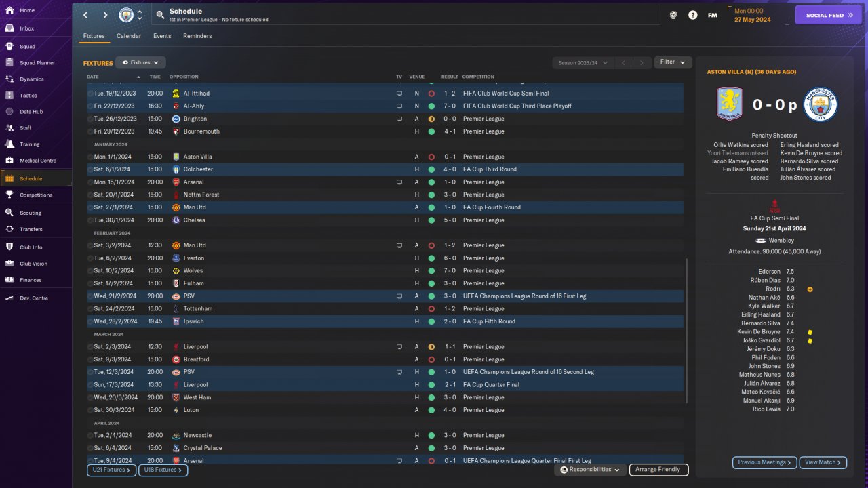Show the previous season with the left chevron
The width and height of the screenshot is (868, 488).
pos(623,63)
